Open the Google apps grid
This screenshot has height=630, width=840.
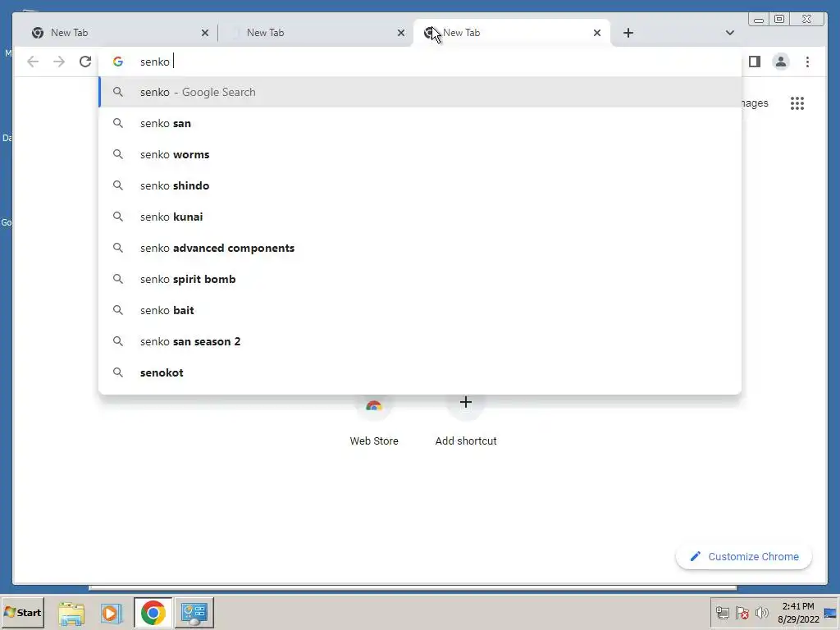point(797,103)
